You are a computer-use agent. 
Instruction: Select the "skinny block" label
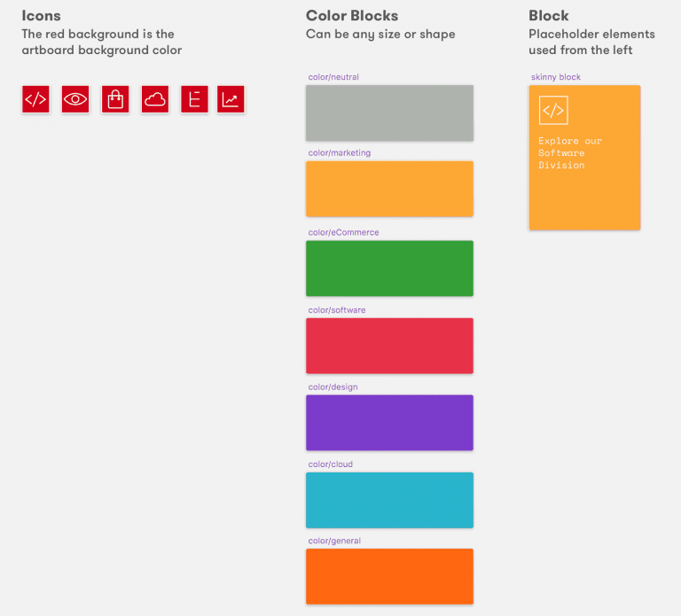[556, 77]
